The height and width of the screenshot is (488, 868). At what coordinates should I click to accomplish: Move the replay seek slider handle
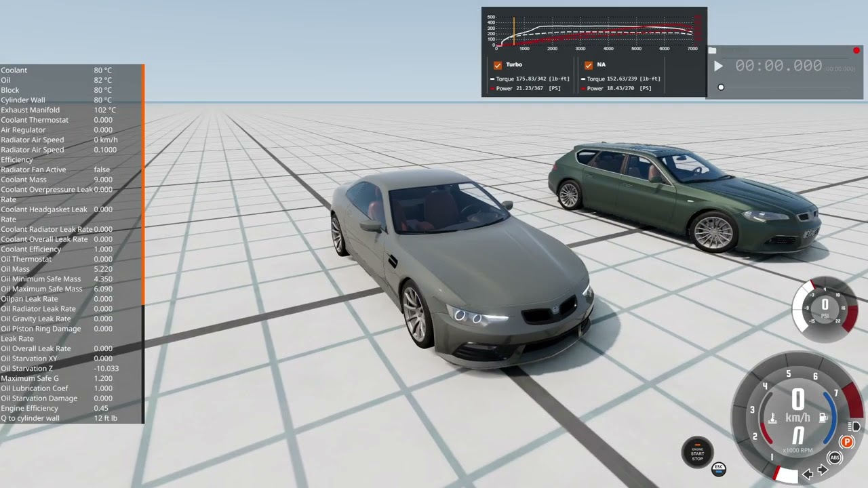pyautogui.click(x=721, y=87)
